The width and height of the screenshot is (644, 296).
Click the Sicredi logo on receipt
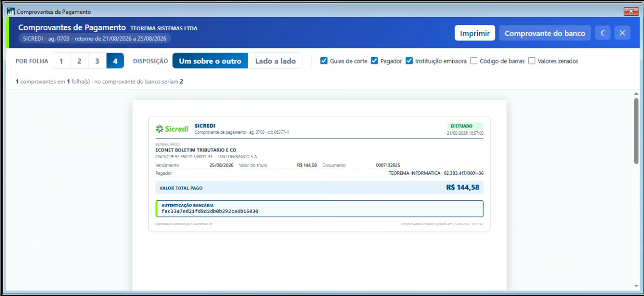[172, 129]
